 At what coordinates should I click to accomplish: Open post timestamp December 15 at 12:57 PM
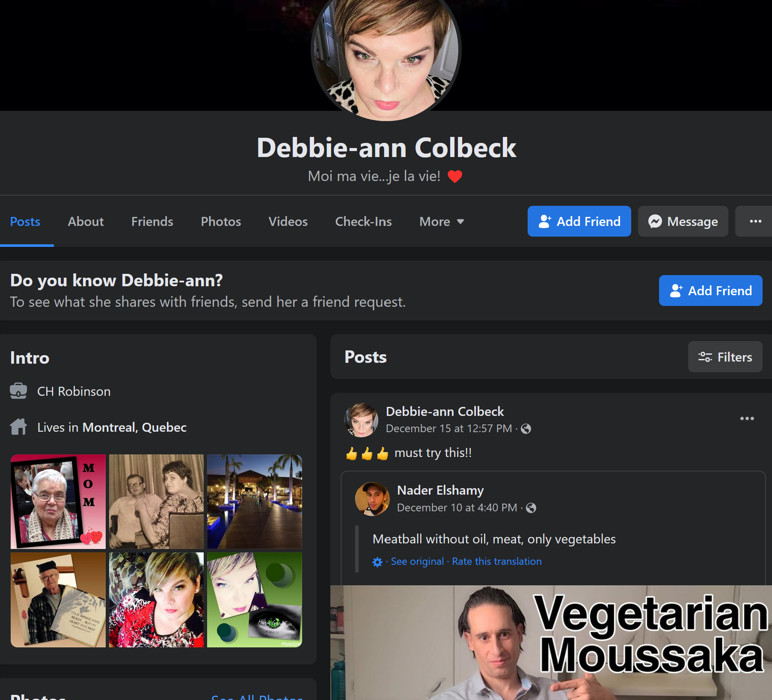[449, 429]
